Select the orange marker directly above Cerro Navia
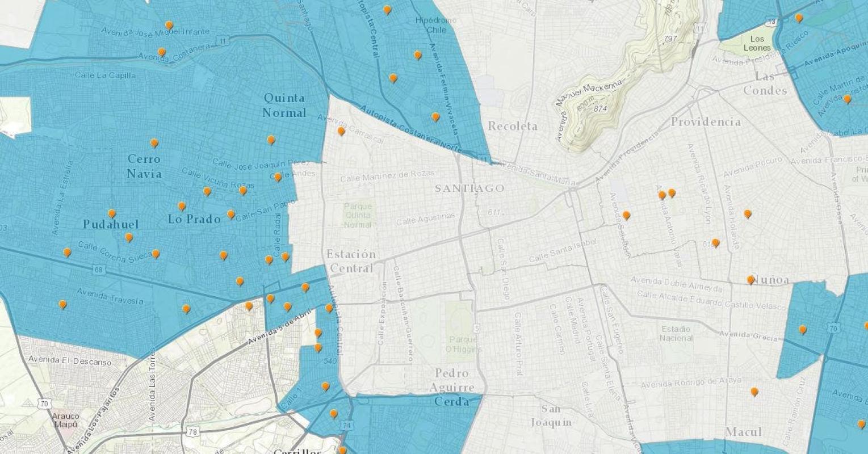 coord(154,143)
